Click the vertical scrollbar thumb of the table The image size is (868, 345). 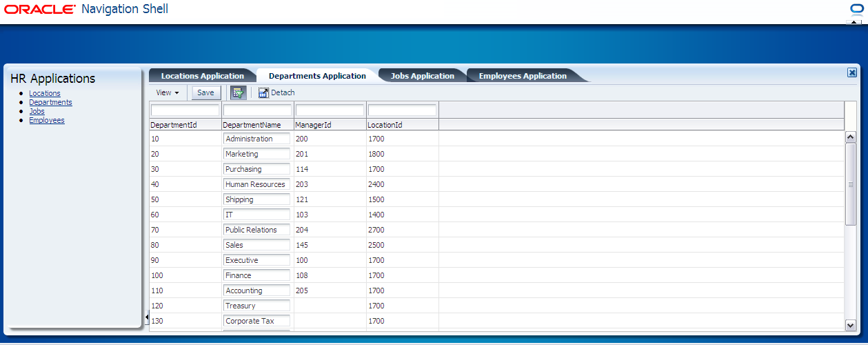[850, 184]
